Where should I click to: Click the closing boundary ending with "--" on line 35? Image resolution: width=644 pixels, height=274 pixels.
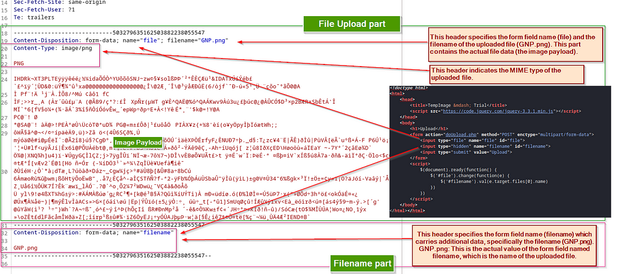click(x=113, y=256)
